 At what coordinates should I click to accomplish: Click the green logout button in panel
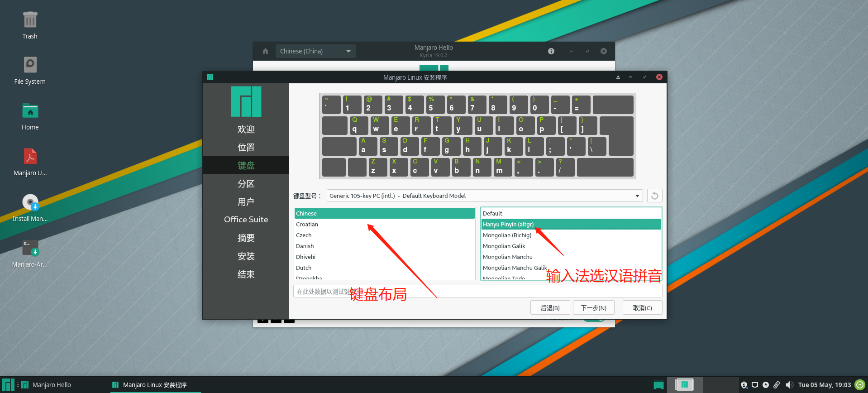click(860, 385)
